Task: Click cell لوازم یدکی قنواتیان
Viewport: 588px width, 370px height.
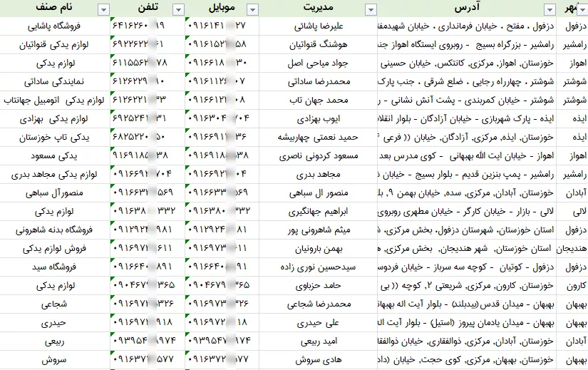Action: (x=55, y=45)
